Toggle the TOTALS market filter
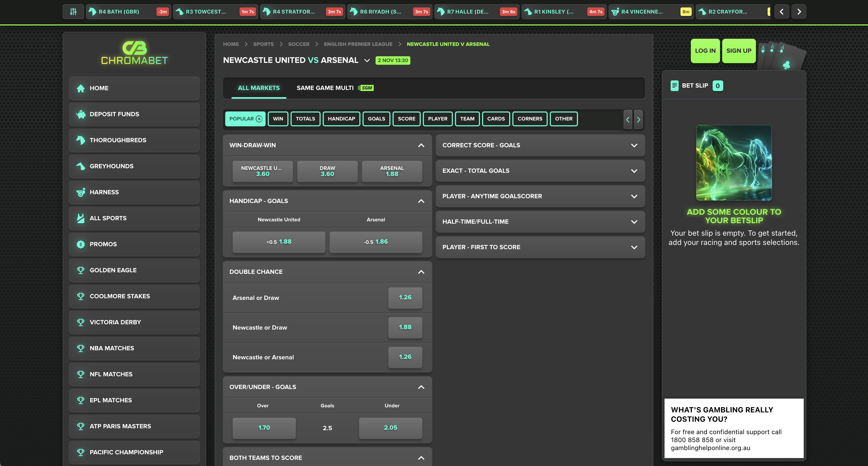This screenshot has width=868, height=466. click(x=305, y=119)
